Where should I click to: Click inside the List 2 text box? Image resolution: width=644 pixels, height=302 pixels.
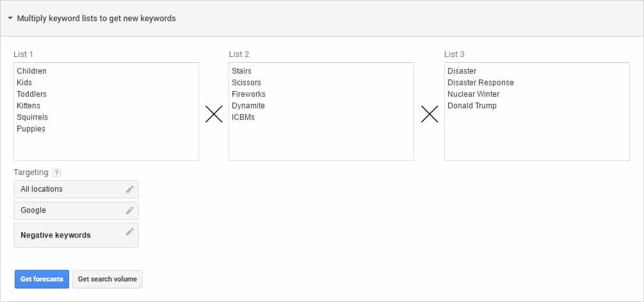point(321,112)
